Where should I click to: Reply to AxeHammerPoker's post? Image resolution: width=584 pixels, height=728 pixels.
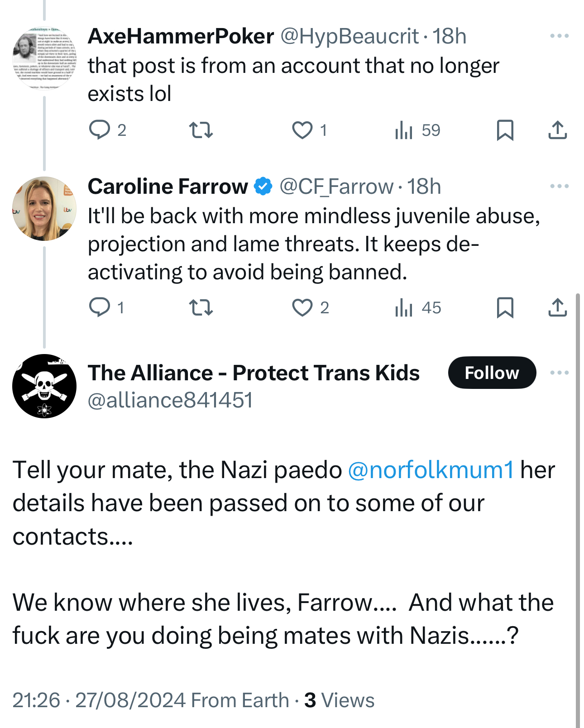click(x=100, y=130)
